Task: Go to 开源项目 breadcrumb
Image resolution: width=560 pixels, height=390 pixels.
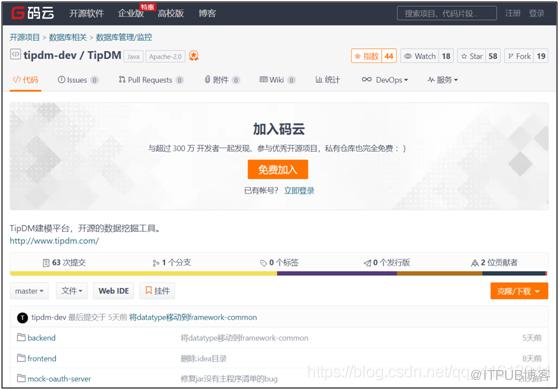Action: tap(25, 37)
